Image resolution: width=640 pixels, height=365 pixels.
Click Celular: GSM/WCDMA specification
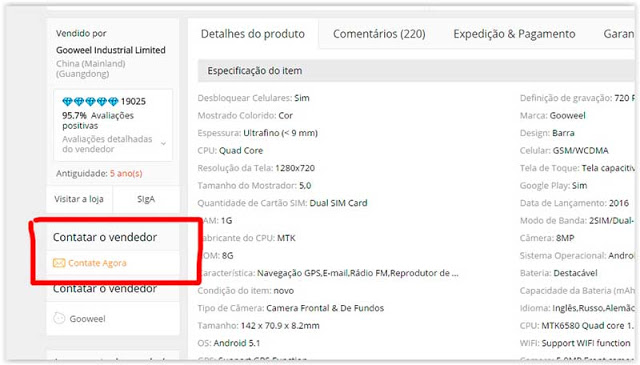564,151
